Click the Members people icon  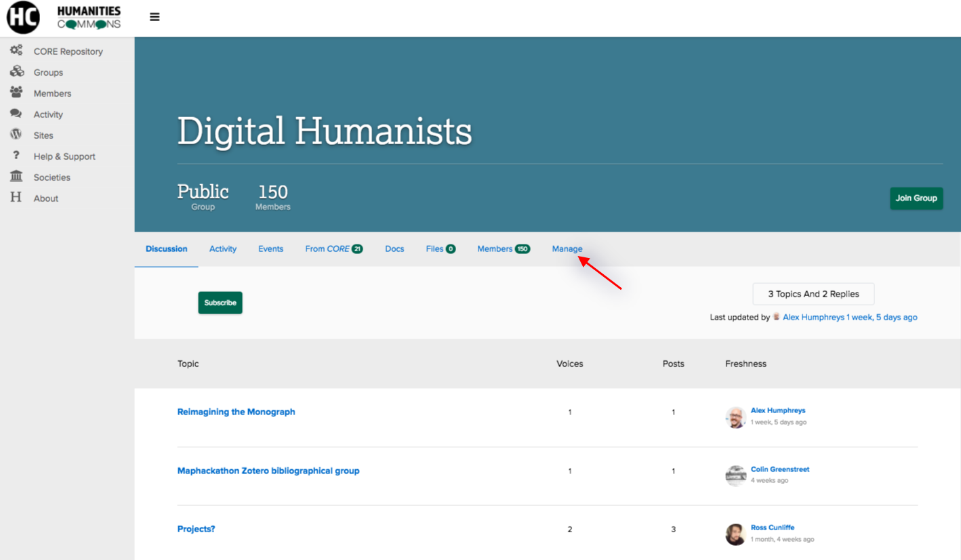point(16,93)
